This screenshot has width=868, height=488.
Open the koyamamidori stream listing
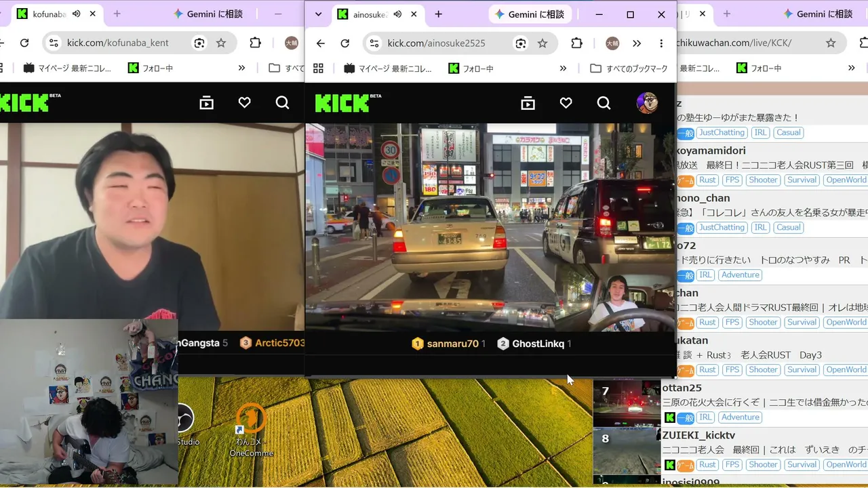(x=772, y=166)
